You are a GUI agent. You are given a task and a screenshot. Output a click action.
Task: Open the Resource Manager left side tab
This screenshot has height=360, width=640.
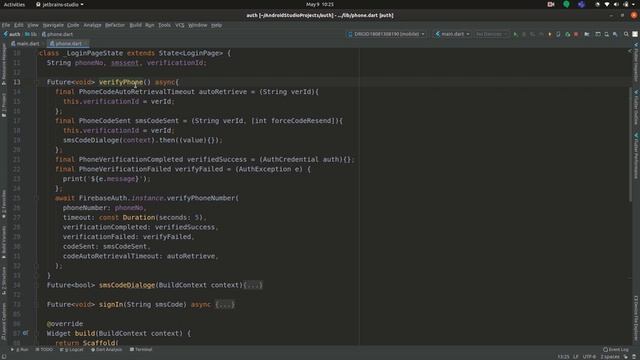click(4, 64)
